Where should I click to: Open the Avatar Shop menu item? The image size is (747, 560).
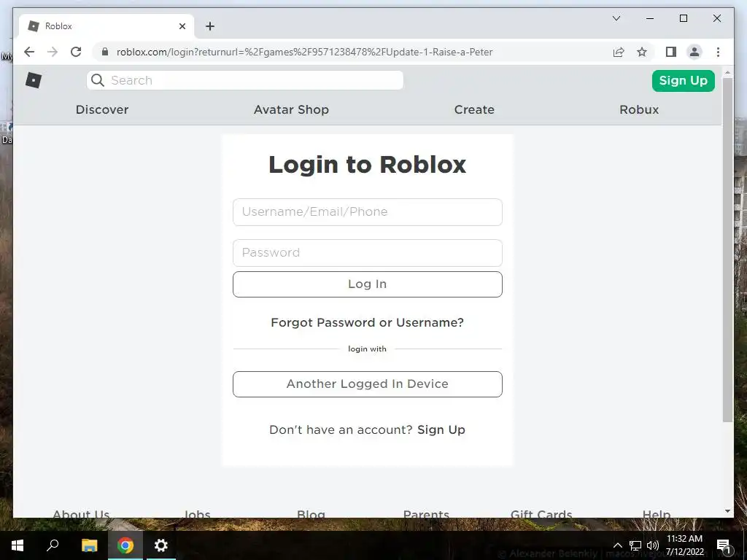[291, 109]
